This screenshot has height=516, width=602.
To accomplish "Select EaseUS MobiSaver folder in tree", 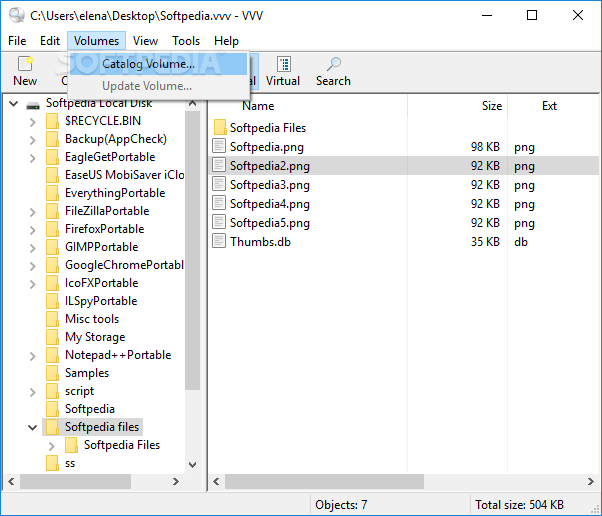I will pos(124,175).
